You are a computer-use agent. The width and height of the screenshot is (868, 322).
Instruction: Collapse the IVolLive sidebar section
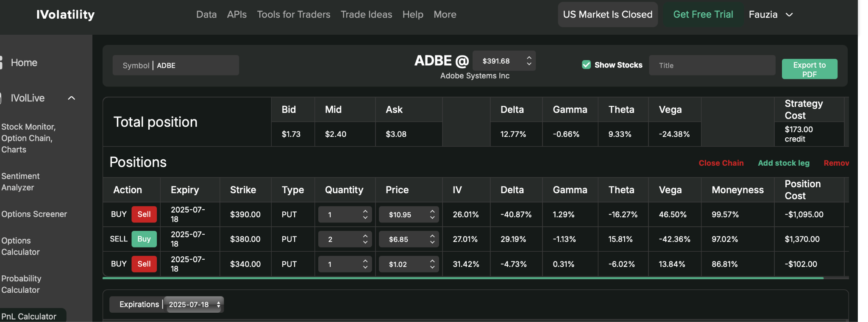(x=72, y=98)
